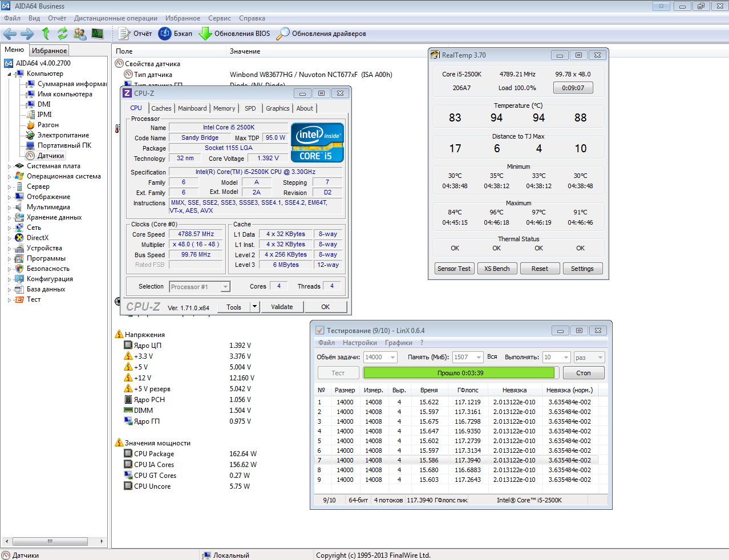
Task: Expand the Системная плата tree node
Action: [9, 167]
